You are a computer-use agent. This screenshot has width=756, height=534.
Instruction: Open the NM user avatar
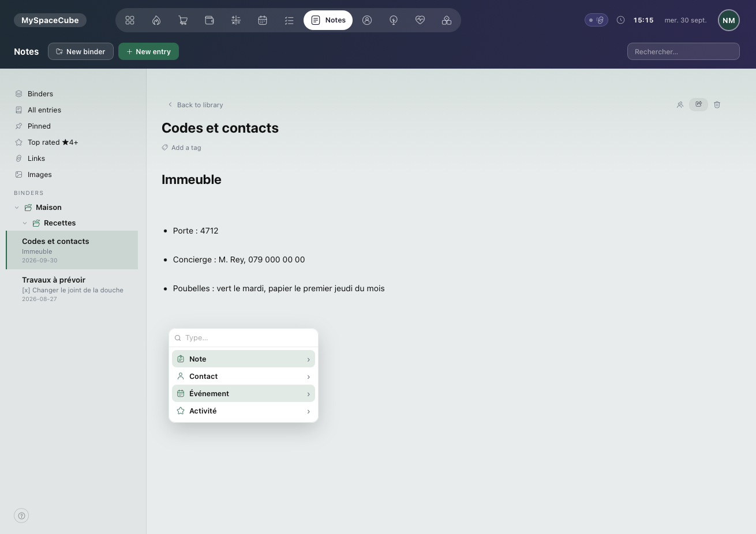point(729,20)
